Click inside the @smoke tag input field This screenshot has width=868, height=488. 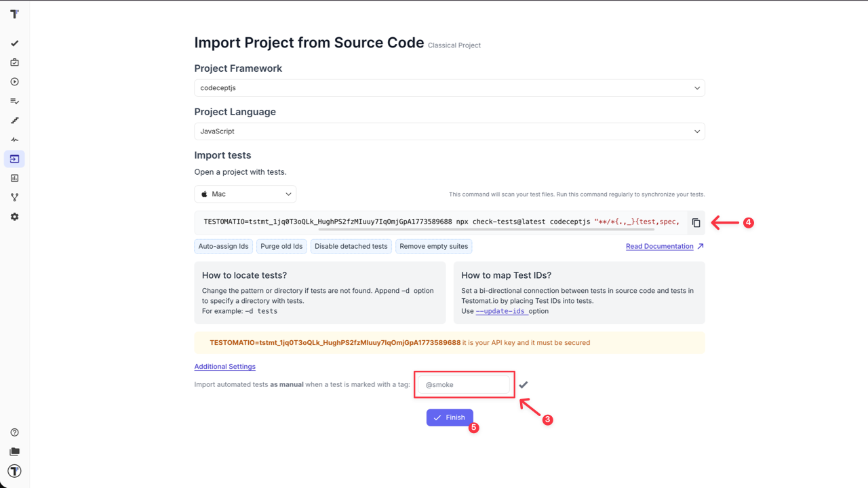click(x=464, y=384)
